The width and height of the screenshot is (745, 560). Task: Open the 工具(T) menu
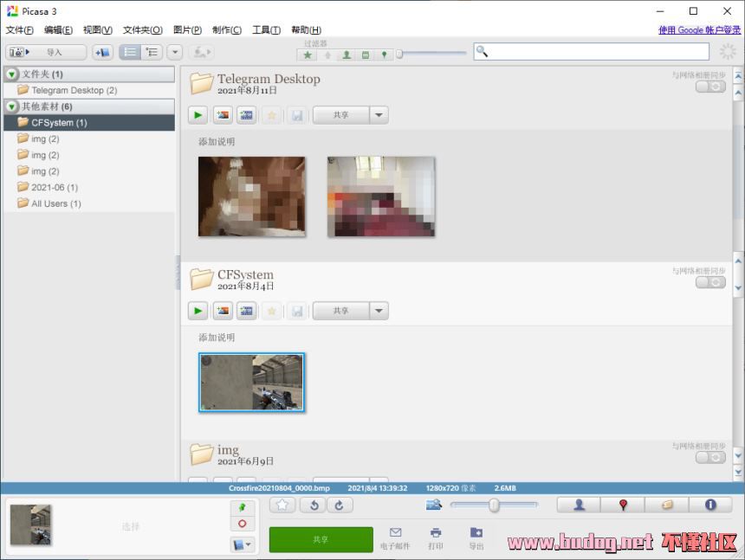pyautogui.click(x=266, y=30)
